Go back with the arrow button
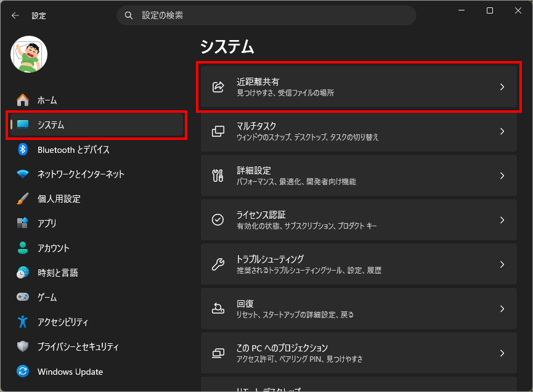Viewport: 533px width, 392px height. (15, 15)
